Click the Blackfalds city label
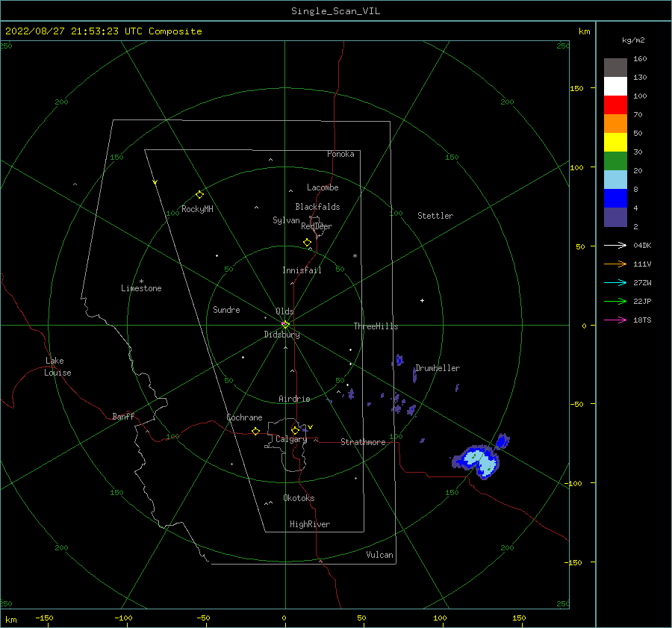672x628 pixels. 317,207
